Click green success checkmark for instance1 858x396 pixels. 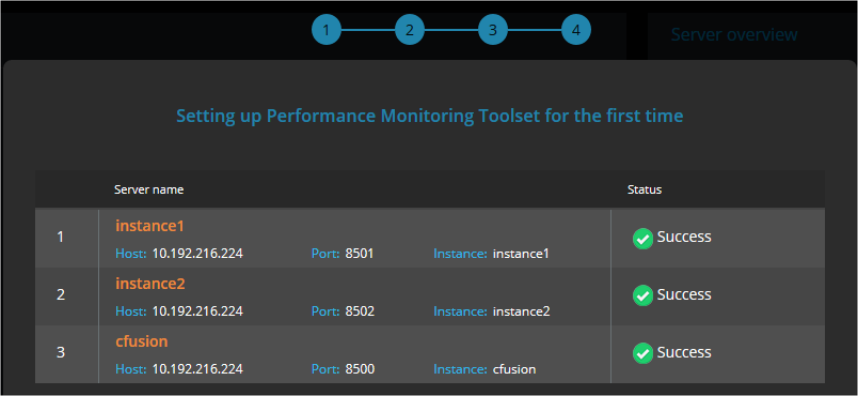pos(643,238)
